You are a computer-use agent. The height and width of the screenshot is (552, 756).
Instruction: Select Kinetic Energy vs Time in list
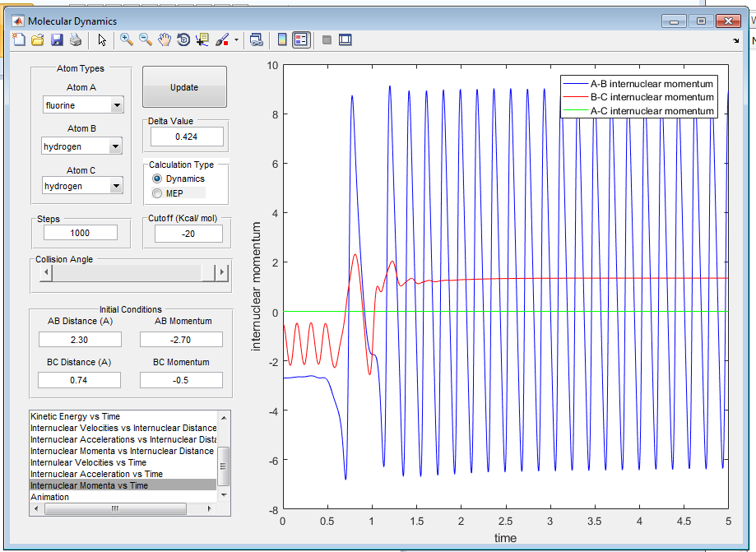click(x=75, y=416)
